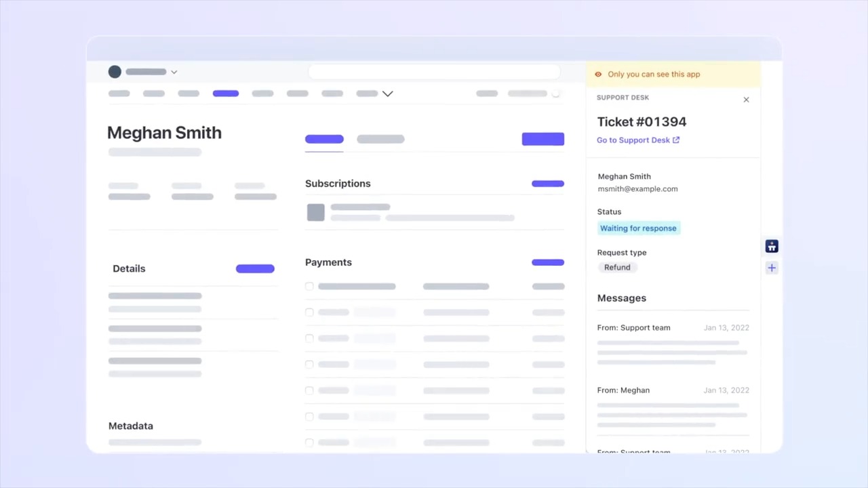Viewport: 868px width, 488px height.
Task: Click the Waiting for response status badge
Action: [x=638, y=228]
